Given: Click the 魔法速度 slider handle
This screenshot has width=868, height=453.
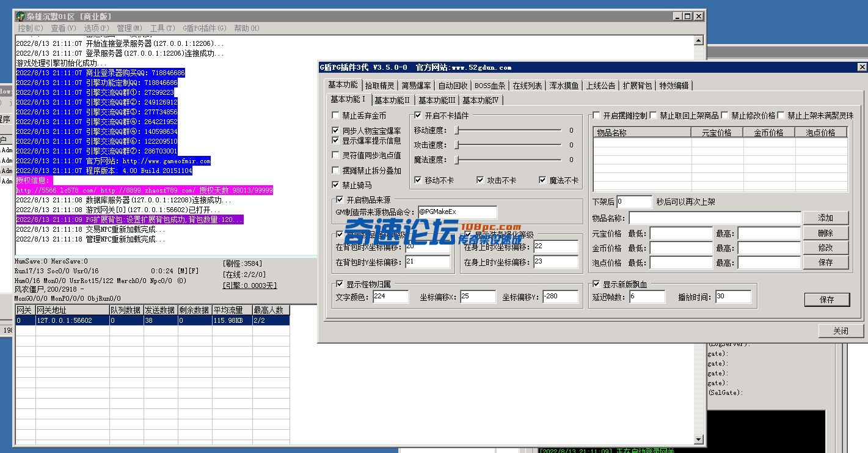Looking at the screenshot, I should pyautogui.click(x=456, y=160).
